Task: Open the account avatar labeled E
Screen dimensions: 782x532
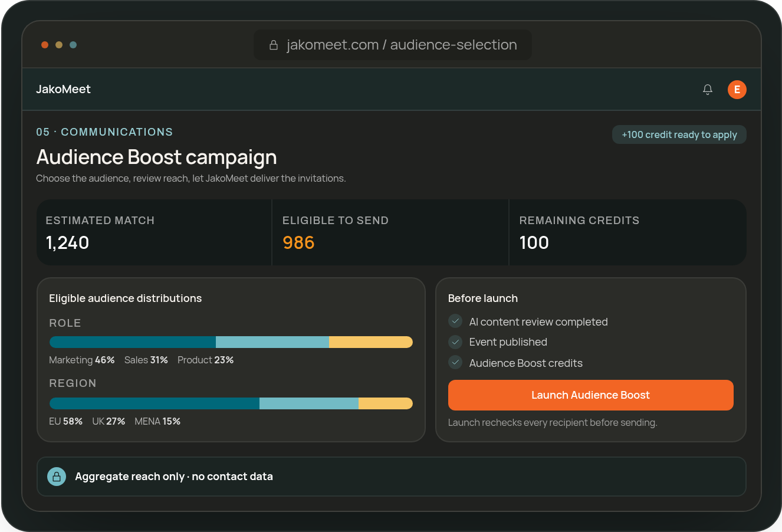Action: pos(737,90)
